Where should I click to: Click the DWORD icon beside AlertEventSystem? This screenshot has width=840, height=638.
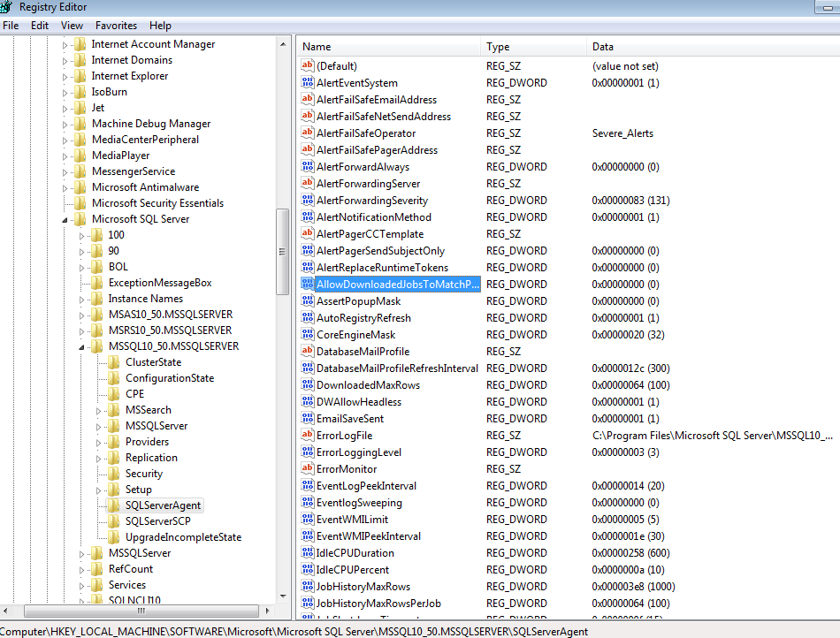[x=308, y=82]
